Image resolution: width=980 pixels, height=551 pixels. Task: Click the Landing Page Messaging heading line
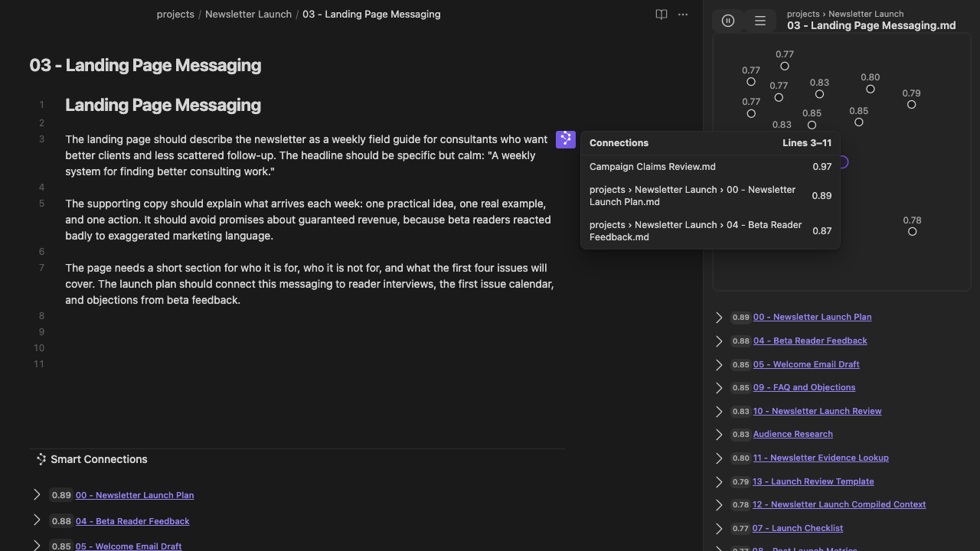coord(163,106)
